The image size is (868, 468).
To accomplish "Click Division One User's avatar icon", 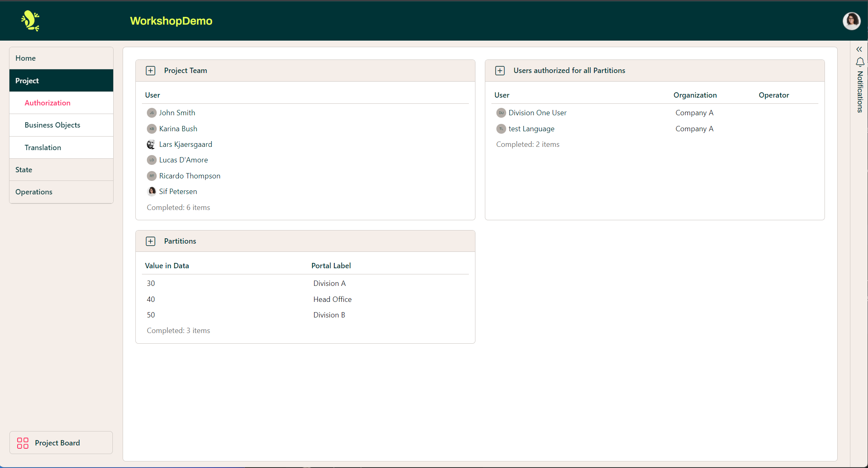I will [500, 113].
